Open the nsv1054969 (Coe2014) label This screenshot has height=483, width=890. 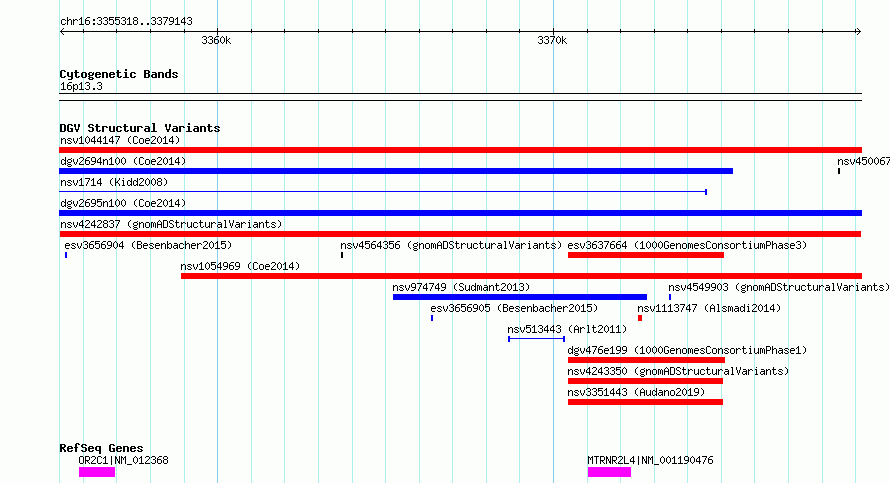click(x=240, y=266)
